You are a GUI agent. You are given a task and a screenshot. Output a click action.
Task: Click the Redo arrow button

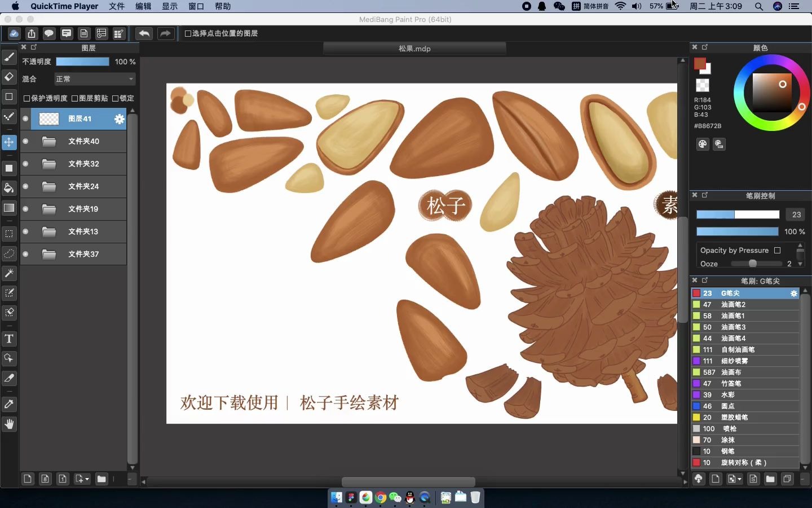[x=165, y=33]
